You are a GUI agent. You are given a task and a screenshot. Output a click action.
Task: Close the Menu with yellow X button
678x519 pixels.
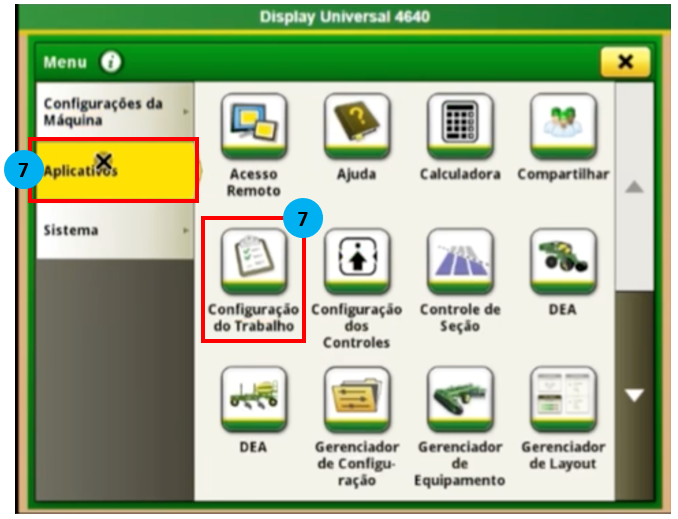pos(625,63)
